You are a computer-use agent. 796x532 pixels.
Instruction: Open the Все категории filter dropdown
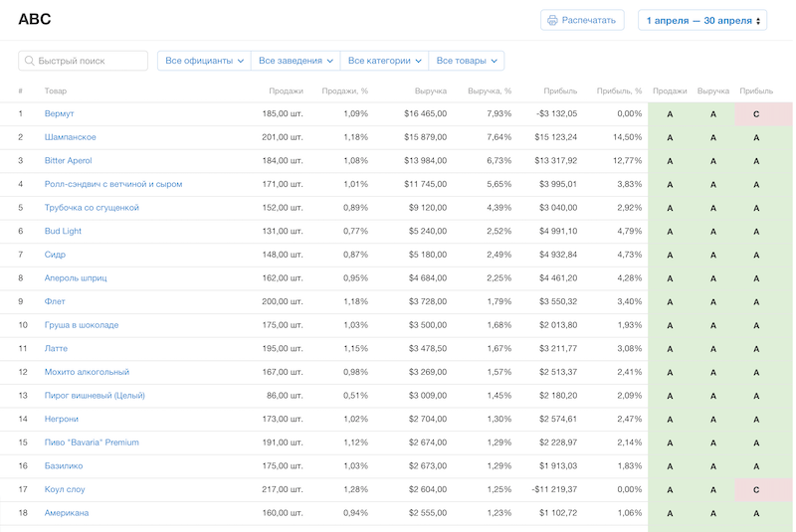(384, 61)
